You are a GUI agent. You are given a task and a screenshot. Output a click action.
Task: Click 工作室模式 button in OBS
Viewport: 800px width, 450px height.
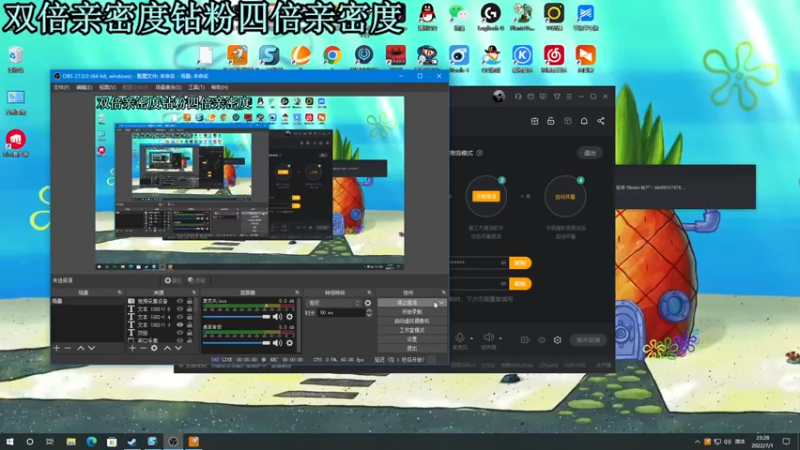pyautogui.click(x=412, y=330)
